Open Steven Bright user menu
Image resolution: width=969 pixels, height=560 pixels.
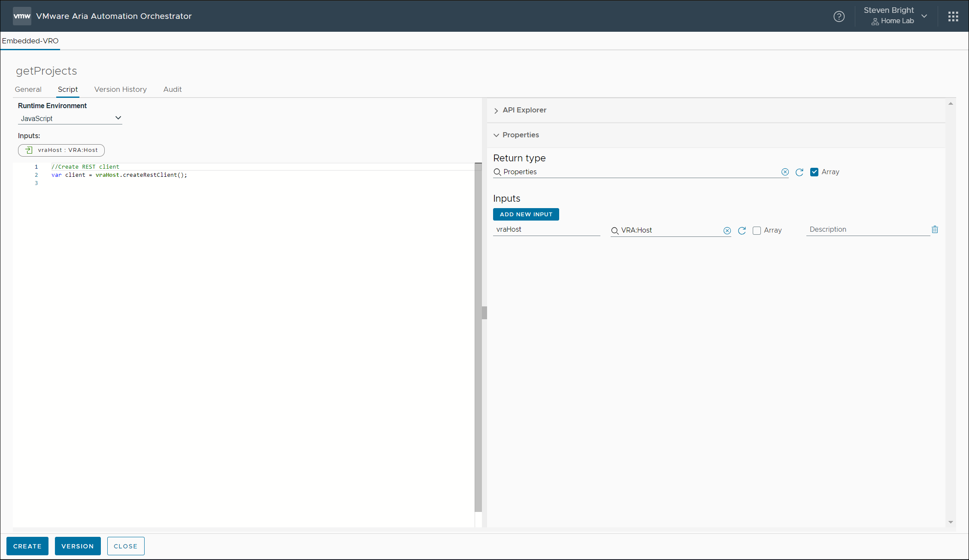click(x=895, y=16)
